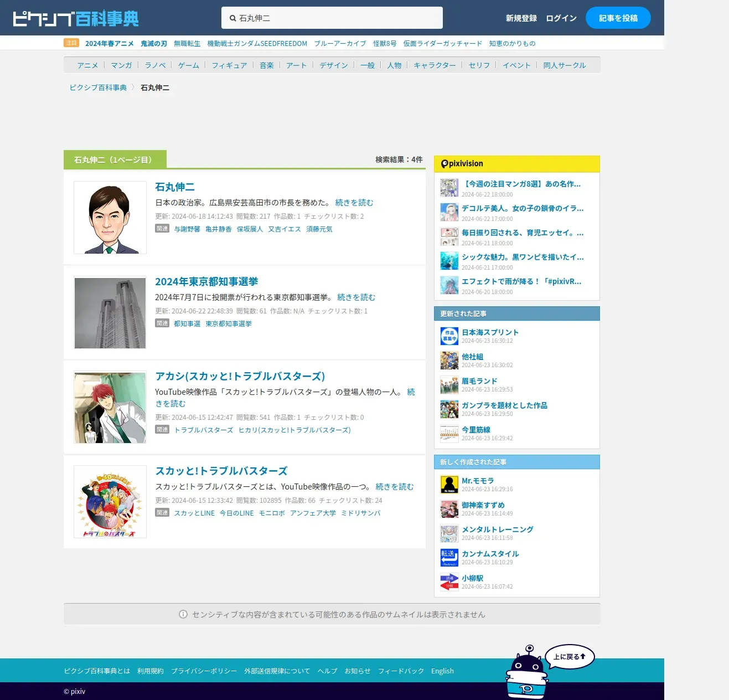Viewport: 729px width, 700px height.
Task: Click the 毎日振り回される育児エッセイ thumbnail icon
Action: tap(449, 236)
